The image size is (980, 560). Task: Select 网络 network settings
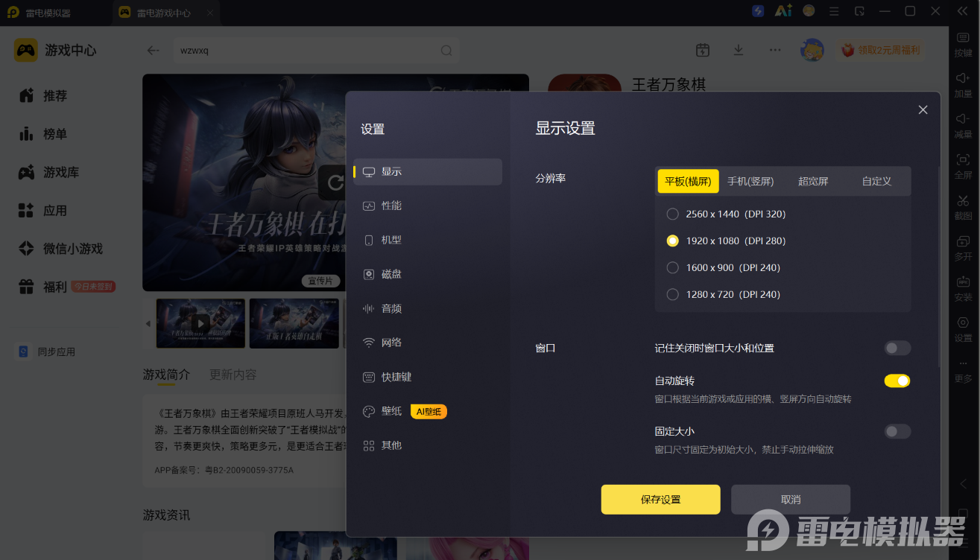[x=428, y=343]
